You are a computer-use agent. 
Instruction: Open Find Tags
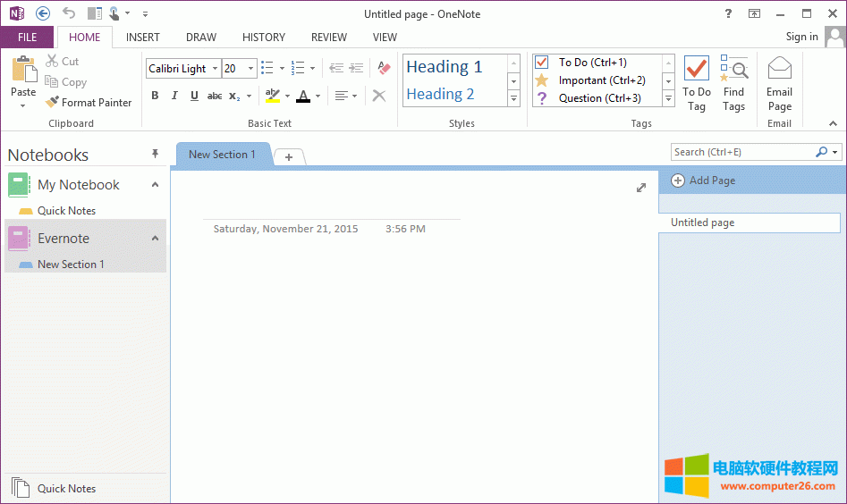[x=733, y=70]
